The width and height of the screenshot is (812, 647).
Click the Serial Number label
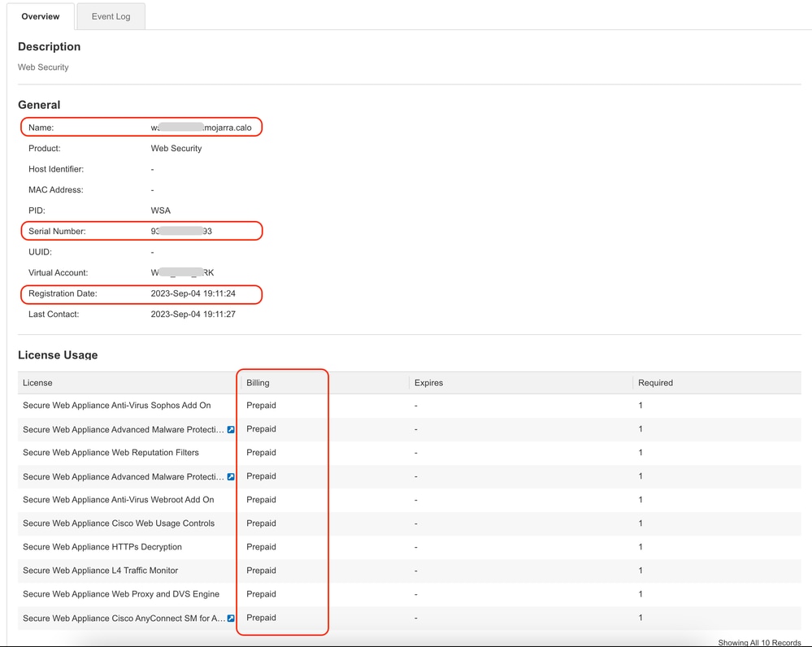57,231
